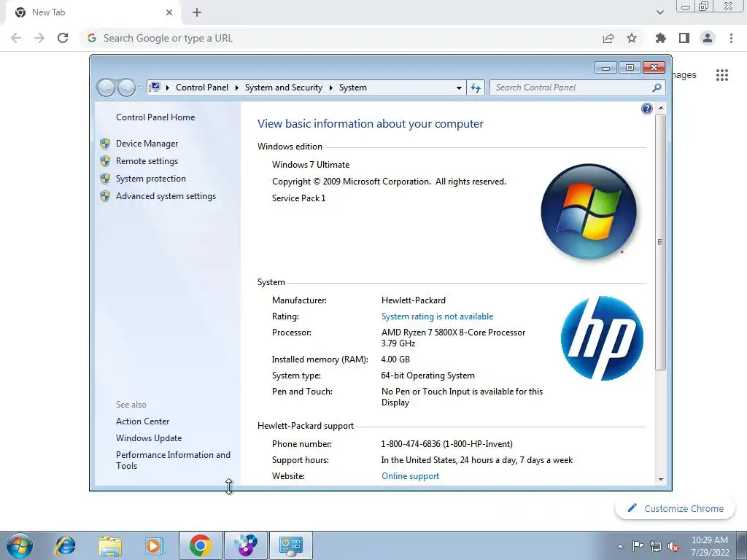747x560 pixels.
Task: Click Chrome's reload page button
Action: (63, 38)
